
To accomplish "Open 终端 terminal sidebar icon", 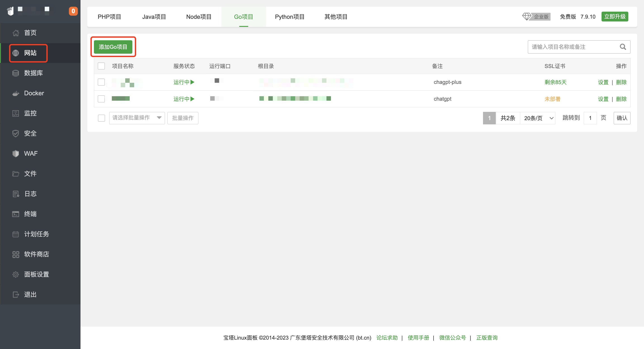I will (16, 214).
